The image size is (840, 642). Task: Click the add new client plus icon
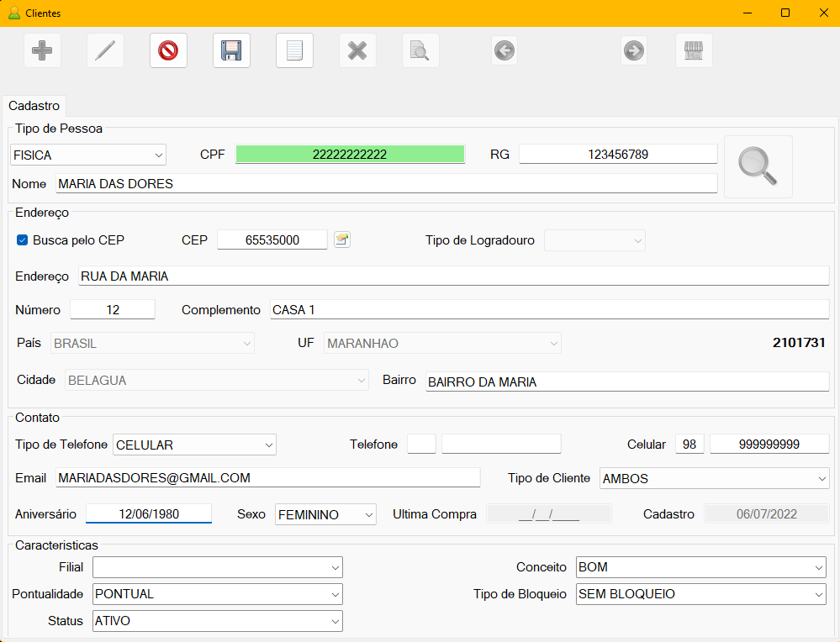[x=42, y=50]
